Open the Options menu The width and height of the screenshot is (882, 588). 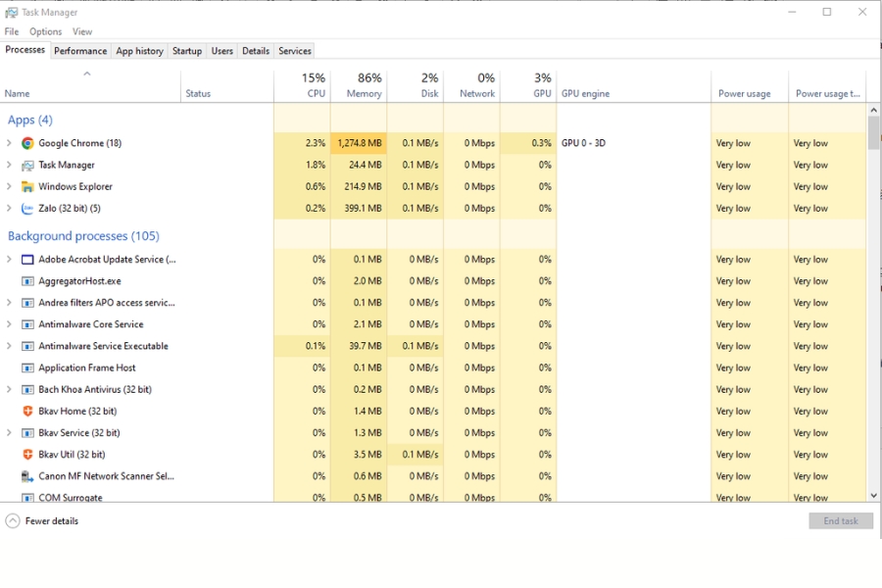(45, 31)
